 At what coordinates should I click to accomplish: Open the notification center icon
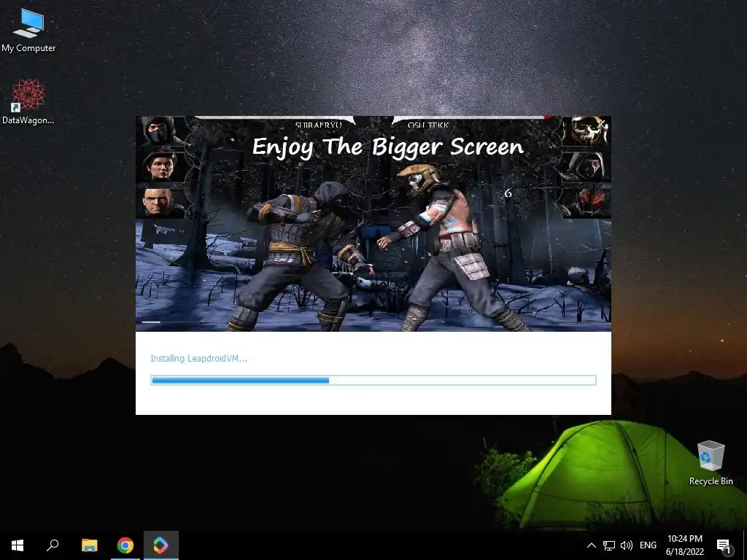[724, 546]
